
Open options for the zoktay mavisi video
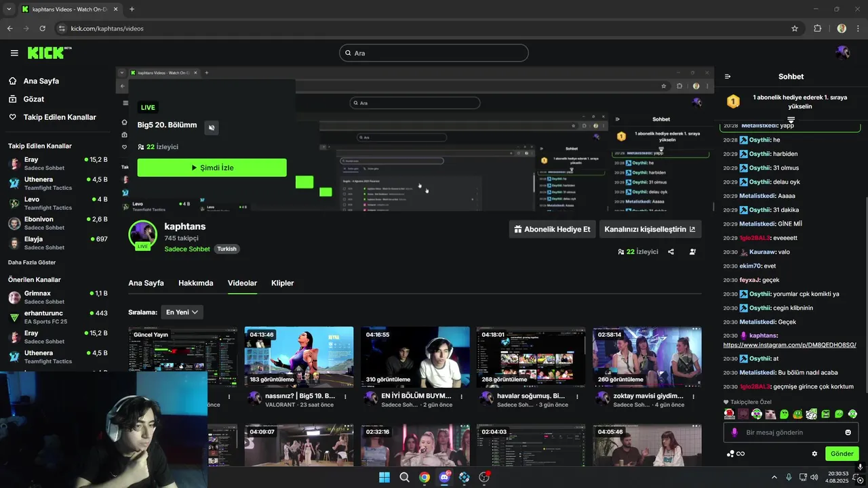tap(694, 396)
